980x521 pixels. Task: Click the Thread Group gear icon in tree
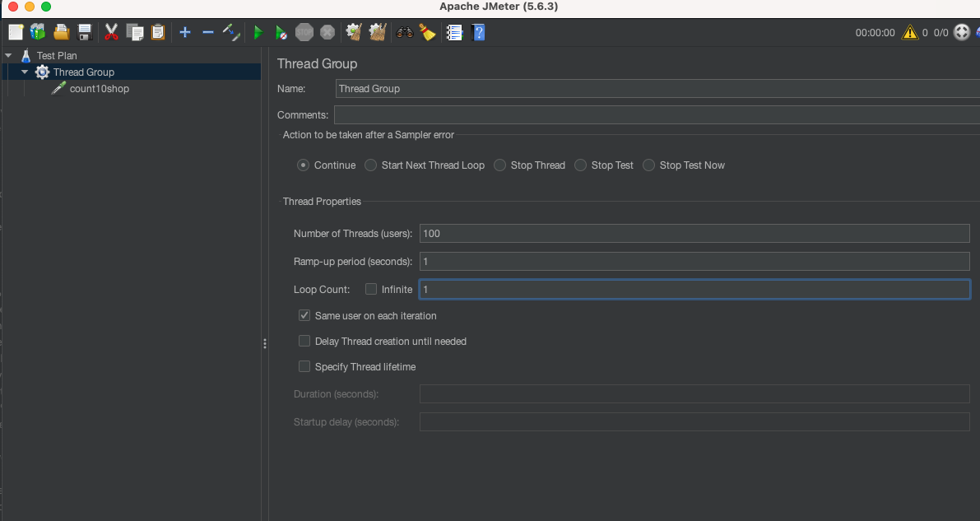42,72
